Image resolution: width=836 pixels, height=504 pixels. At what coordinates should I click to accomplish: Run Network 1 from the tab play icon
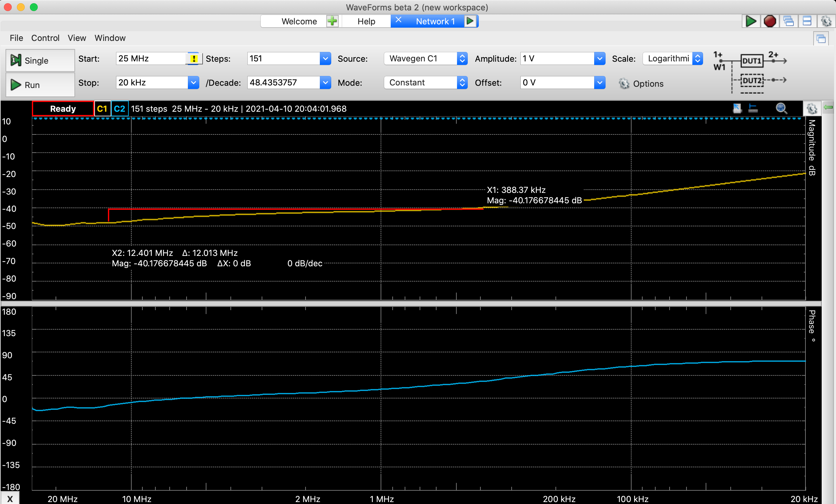[470, 21]
